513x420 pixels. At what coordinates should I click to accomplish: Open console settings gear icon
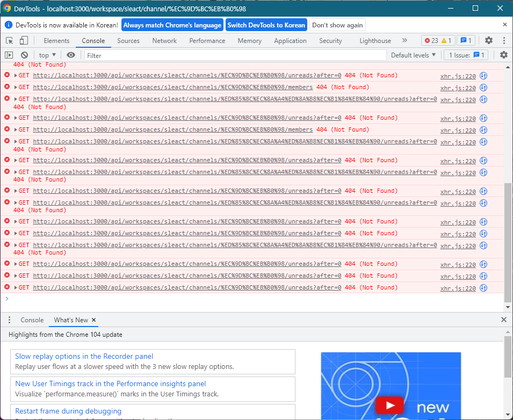pos(504,55)
